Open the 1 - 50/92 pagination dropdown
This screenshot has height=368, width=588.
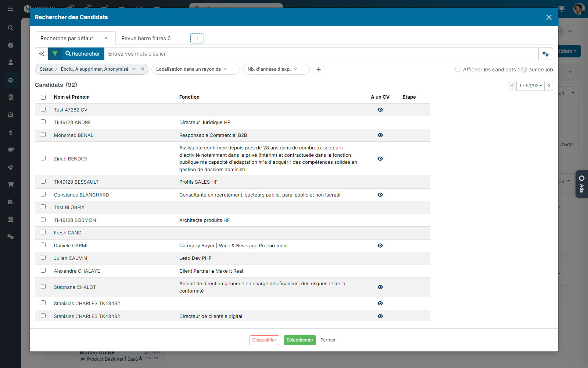[x=530, y=85]
